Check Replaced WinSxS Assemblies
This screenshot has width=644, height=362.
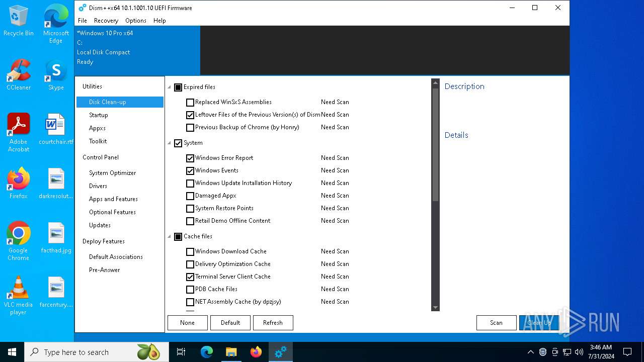[x=190, y=103]
